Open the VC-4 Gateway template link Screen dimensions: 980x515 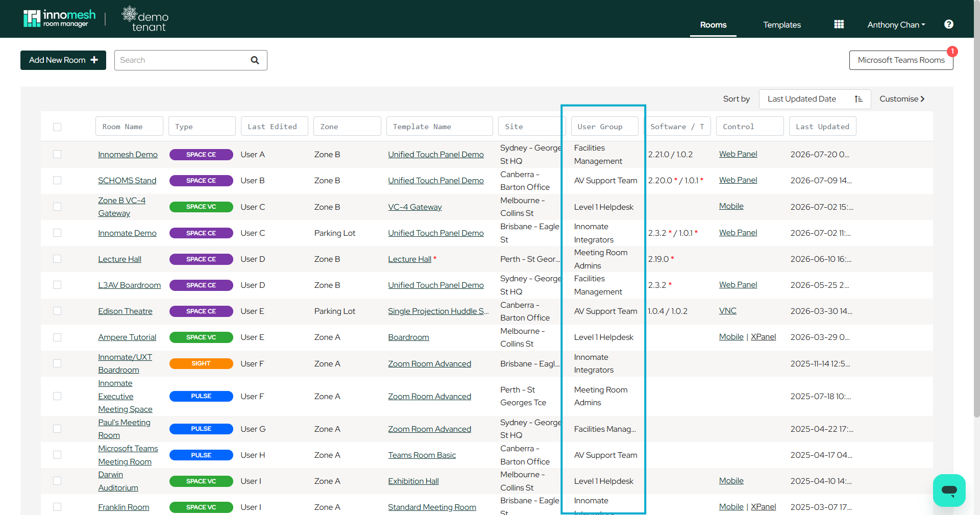click(x=415, y=207)
